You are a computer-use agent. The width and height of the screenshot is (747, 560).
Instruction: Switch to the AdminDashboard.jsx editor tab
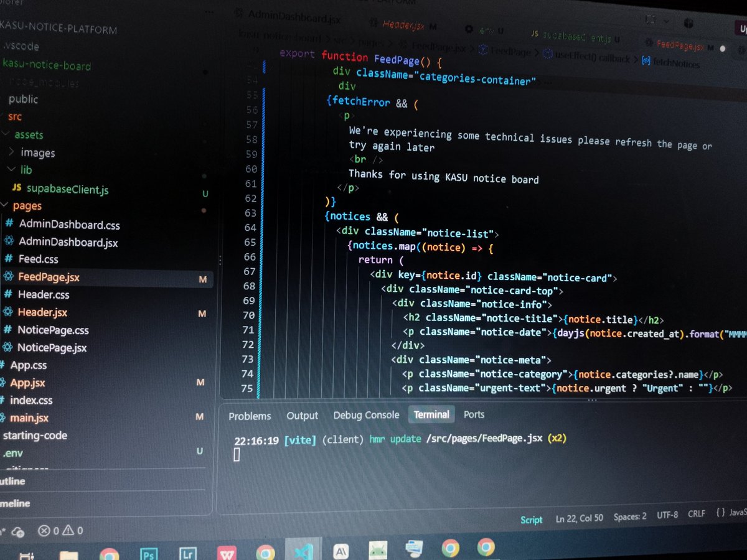295,17
